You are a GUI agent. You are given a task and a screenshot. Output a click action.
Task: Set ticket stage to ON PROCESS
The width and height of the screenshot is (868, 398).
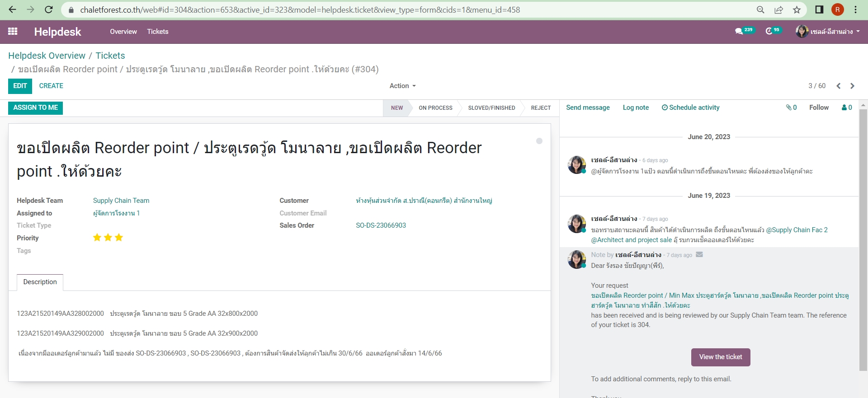point(435,108)
